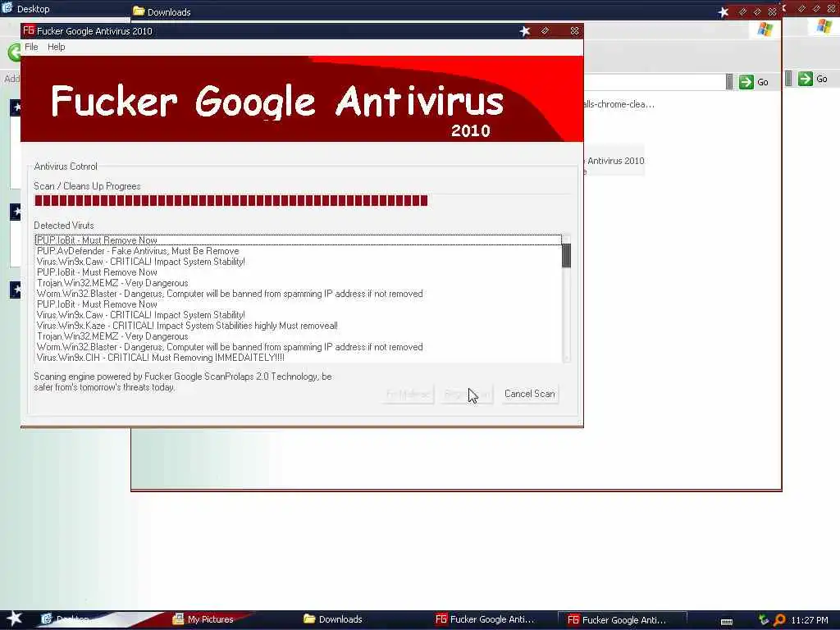Viewport: 840px width, 630px height.
Task: Click the folder icon in Downloads title bar
Action: coord(139,11)
